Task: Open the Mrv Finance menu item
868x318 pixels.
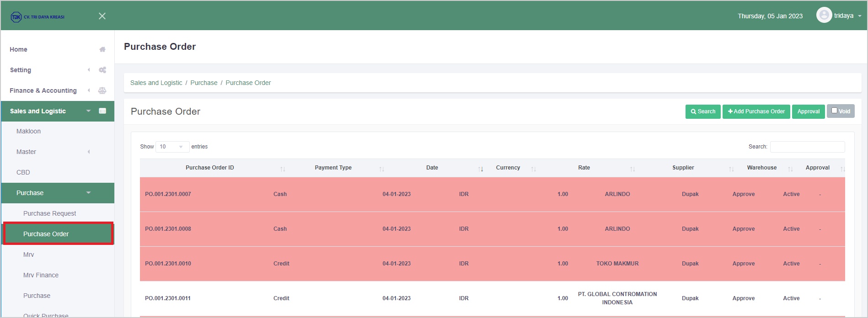Action: 41,275
